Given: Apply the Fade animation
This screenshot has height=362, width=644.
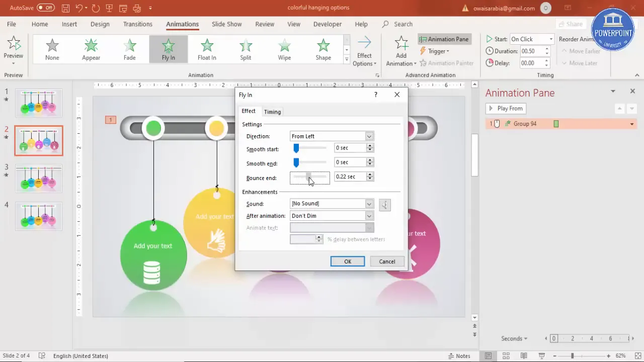Looking at the screenshot, I should tap(130, 49).
